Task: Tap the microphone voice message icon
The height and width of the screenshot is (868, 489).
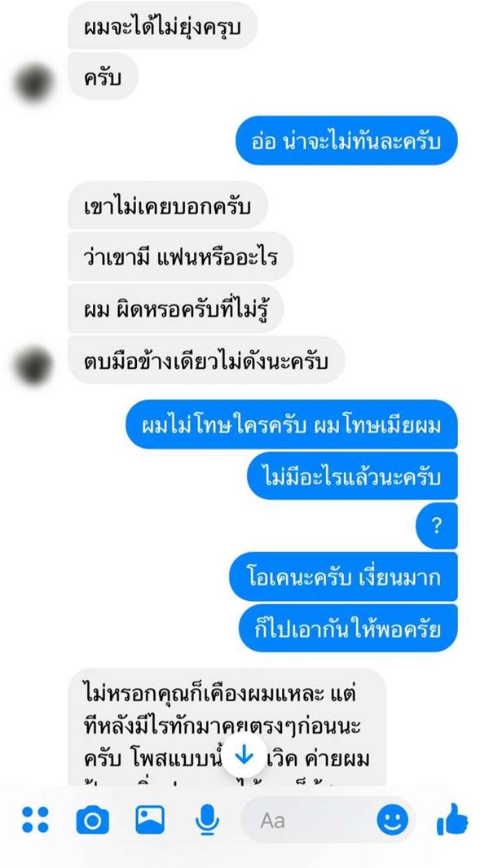Action: pos(207,820)
